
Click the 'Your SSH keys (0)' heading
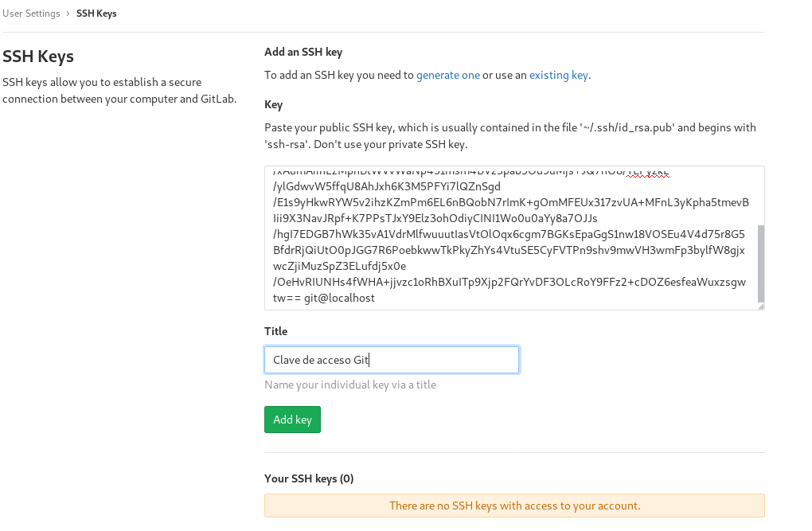coord(309,478)
